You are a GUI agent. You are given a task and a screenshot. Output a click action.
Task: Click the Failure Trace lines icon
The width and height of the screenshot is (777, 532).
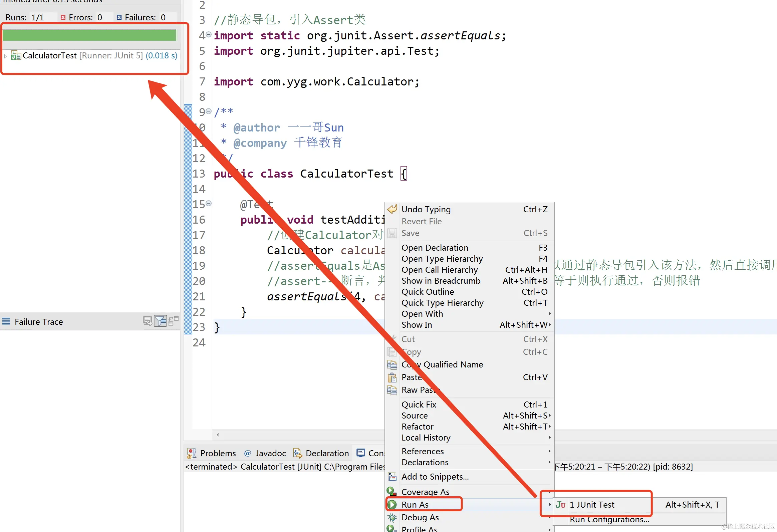[6, 322]
